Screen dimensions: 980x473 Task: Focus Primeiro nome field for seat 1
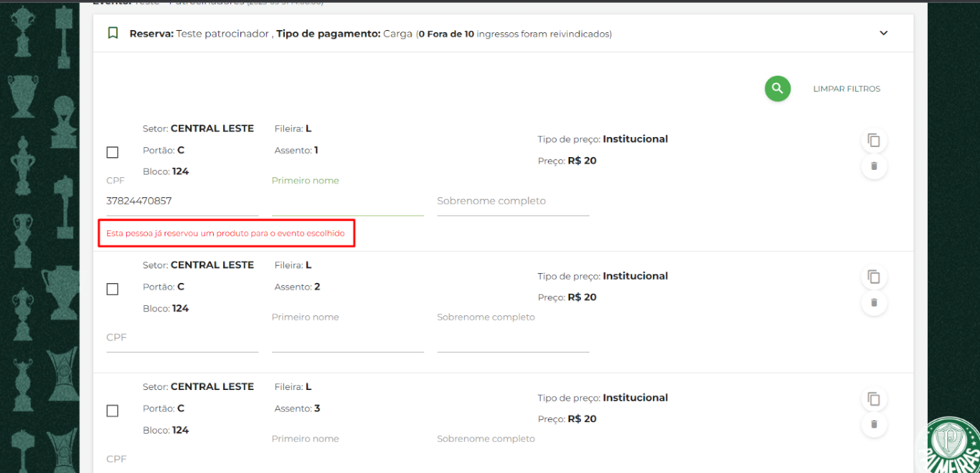[x=347, y=201]
